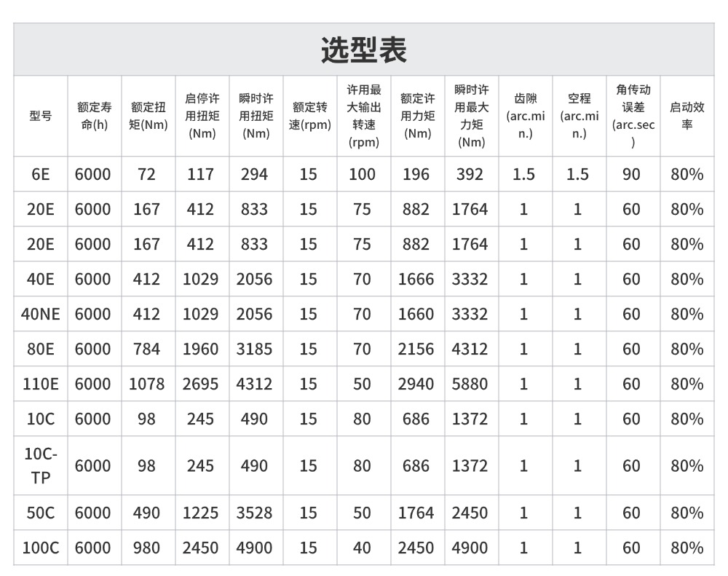Select the 90 angular error value for 6E
Screen dimensions: 728x576
[x=632, y=174]
